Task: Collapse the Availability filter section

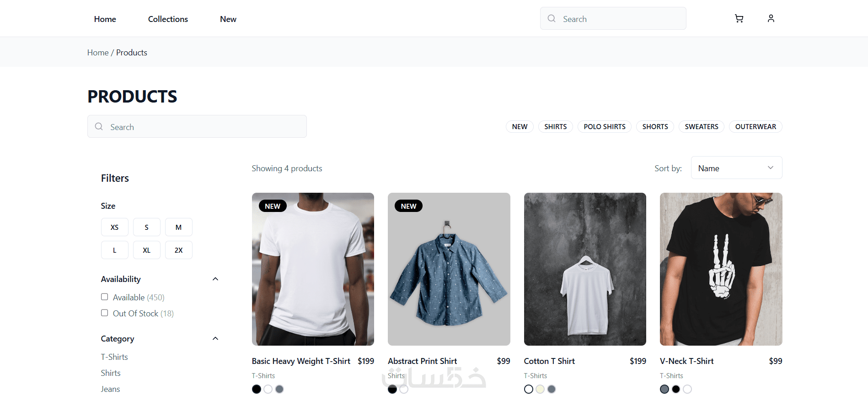Action: pyautogui.click(x=215, y=279)
